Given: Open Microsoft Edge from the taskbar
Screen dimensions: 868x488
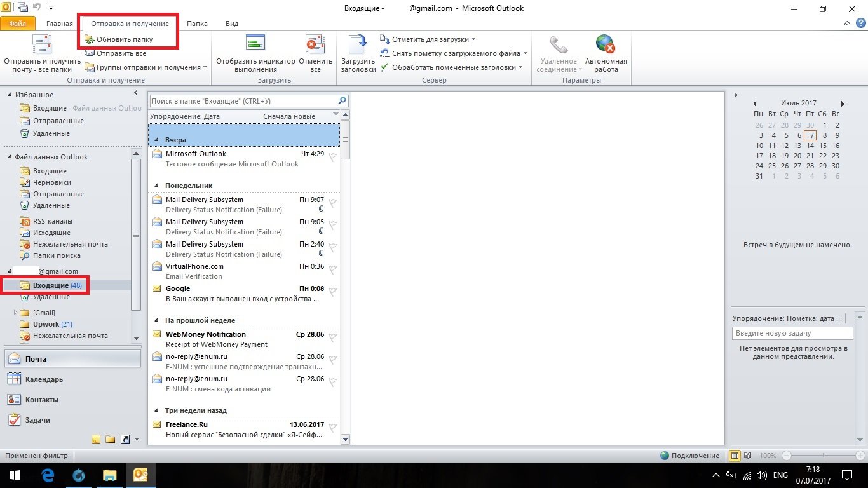Looking at the screenshot, I should tap(48, 475).
